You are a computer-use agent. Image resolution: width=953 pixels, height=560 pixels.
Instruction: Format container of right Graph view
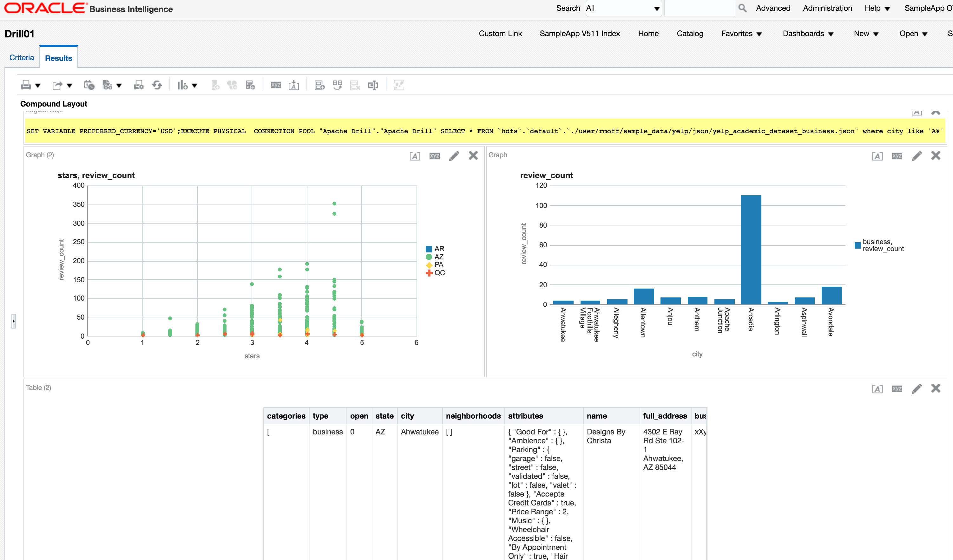click(877, 156)
